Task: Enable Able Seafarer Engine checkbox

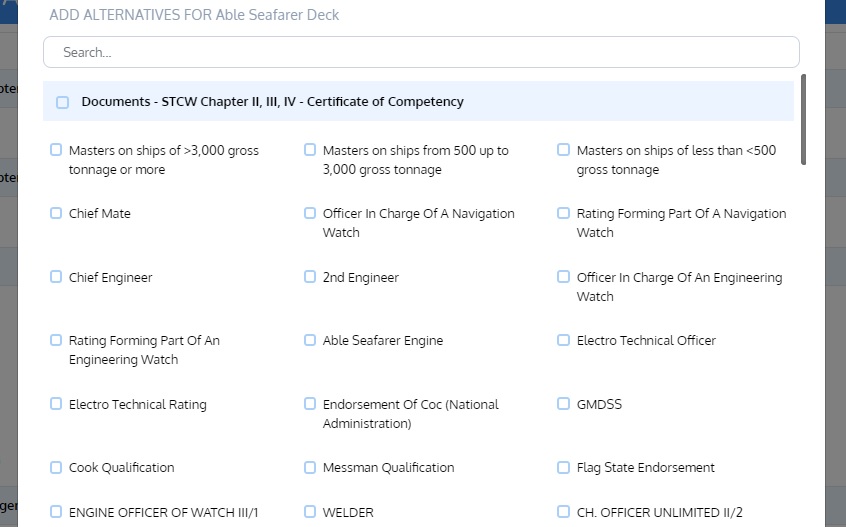Action: tap(310, 340)
